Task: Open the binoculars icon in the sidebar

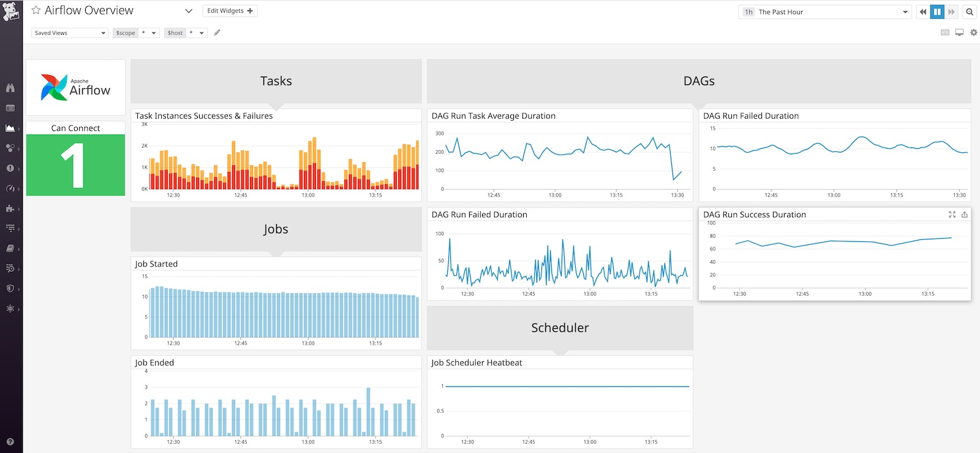Action: [10, 88]
